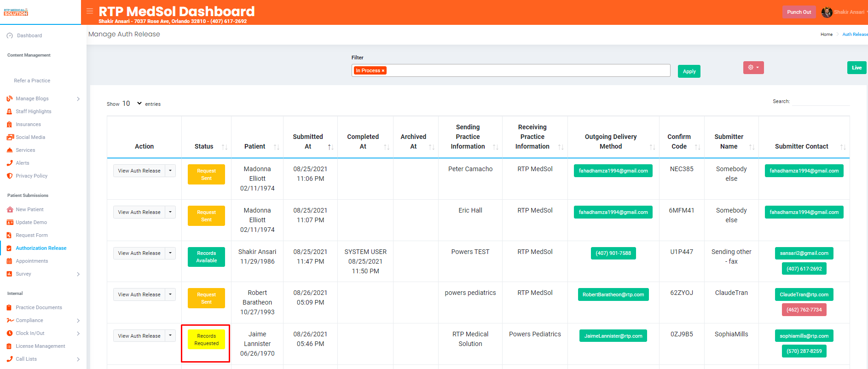Screen dimensions: 868x369
Task: Go to Appointments in the sidebar
Action: click(x=32, y=261)
